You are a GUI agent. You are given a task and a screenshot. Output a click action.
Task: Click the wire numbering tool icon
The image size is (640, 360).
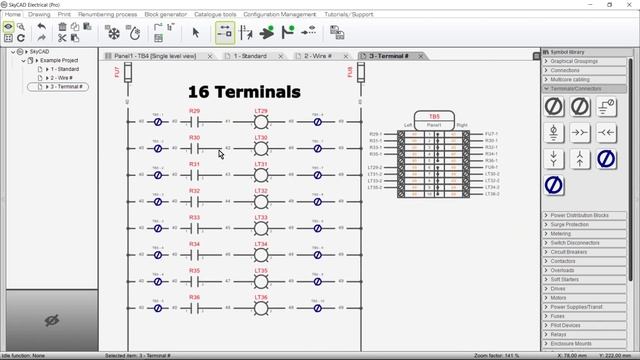click(246, 33)
